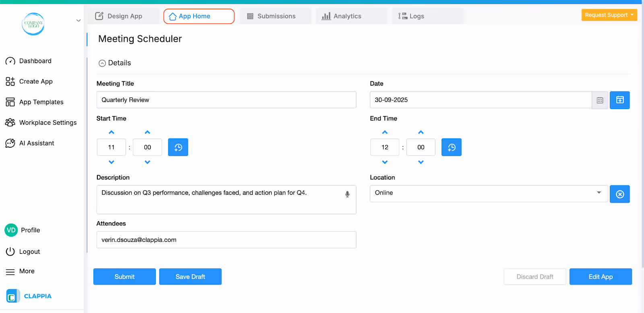Screen dimensions: 644x313
Task: Open the calendar date picker icon
Action: 600,100
